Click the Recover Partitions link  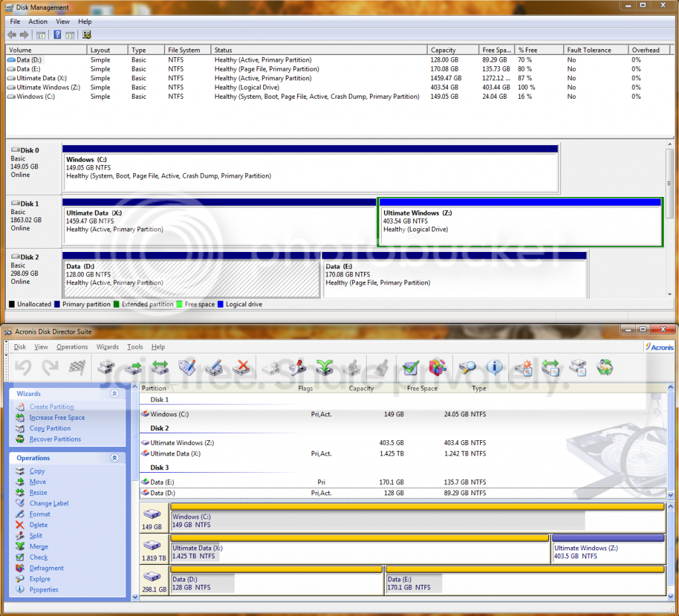55,439
